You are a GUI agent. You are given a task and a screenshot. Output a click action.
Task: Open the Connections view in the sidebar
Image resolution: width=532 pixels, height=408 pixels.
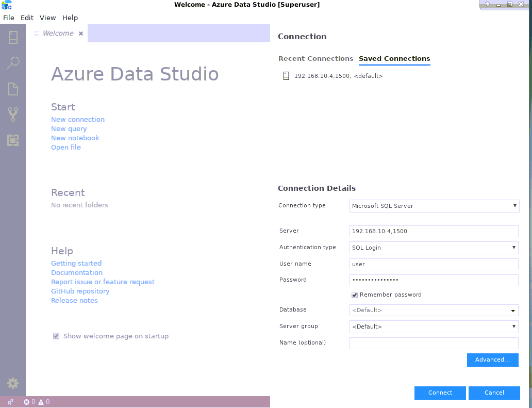tap(13, 37)
